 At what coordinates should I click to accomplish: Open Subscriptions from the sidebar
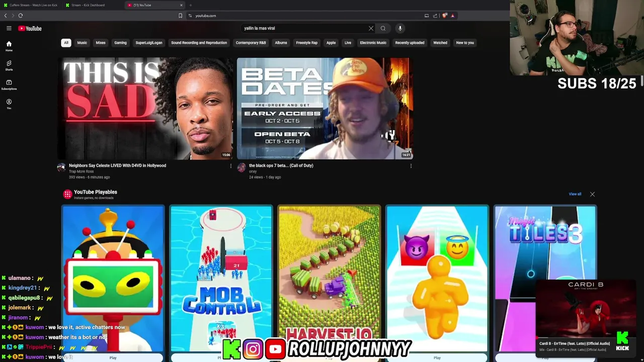(x=9, y=84)
